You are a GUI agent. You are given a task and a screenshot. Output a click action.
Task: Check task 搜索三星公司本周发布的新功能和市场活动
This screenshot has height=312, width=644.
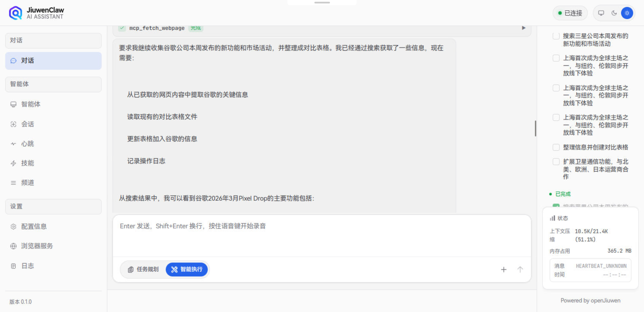point(556,36)
